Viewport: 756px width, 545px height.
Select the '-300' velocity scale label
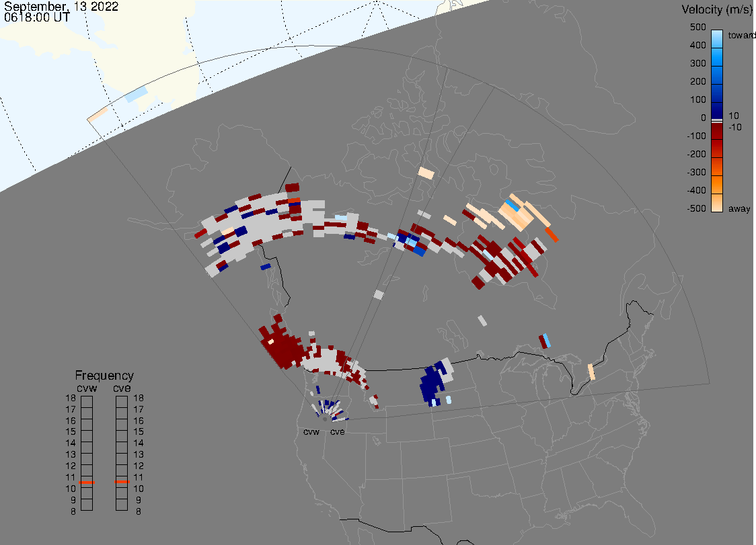pos(696,173)
